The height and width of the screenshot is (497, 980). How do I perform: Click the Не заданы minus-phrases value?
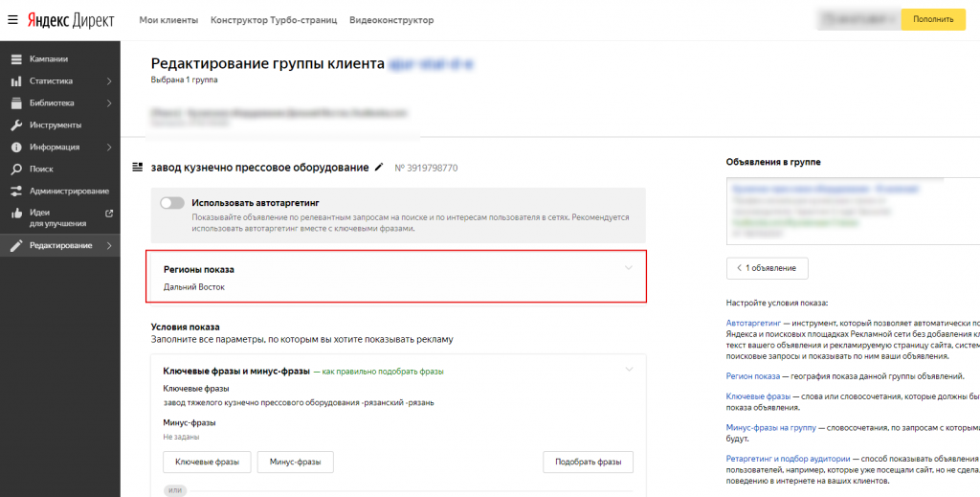point(181,437)
